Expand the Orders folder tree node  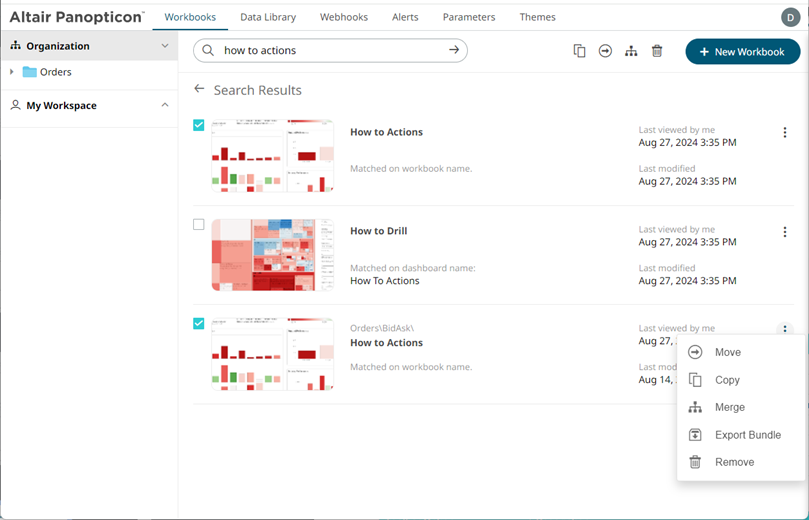tap(11, 72)
